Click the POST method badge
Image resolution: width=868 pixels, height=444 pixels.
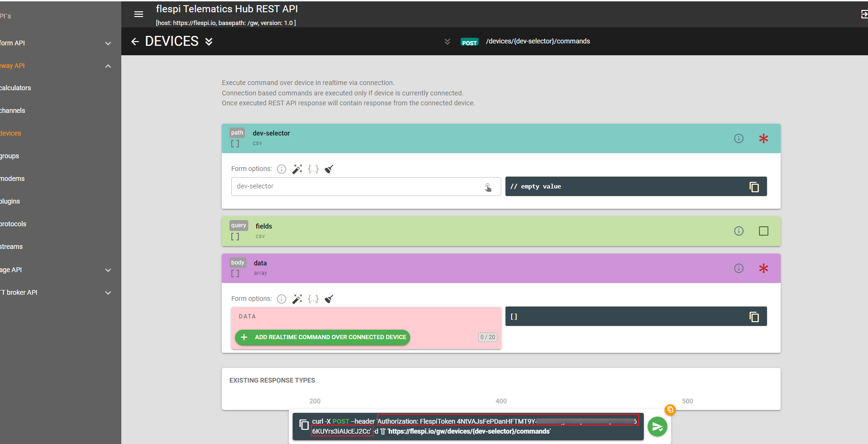469,43
